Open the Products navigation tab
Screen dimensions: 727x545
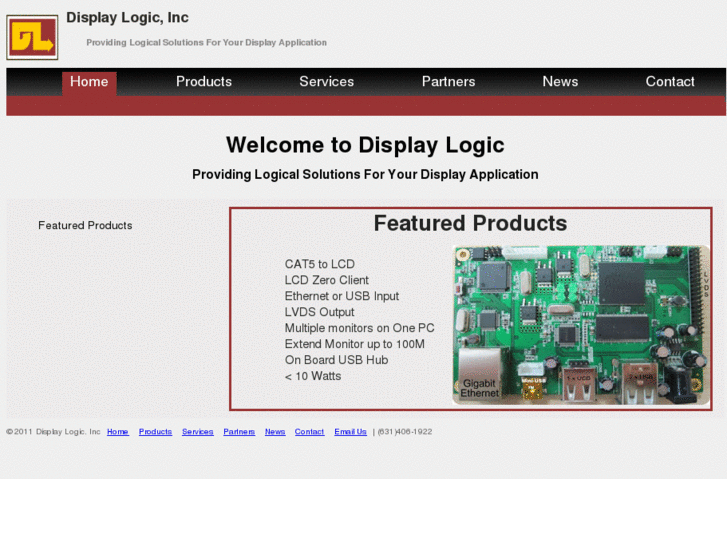[204, 82]
